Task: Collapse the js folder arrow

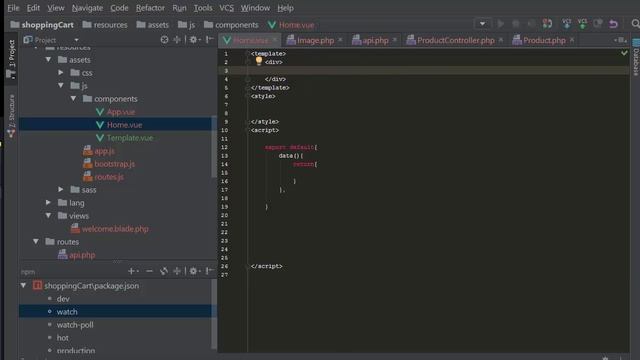Action: click(x=61, y=86)
